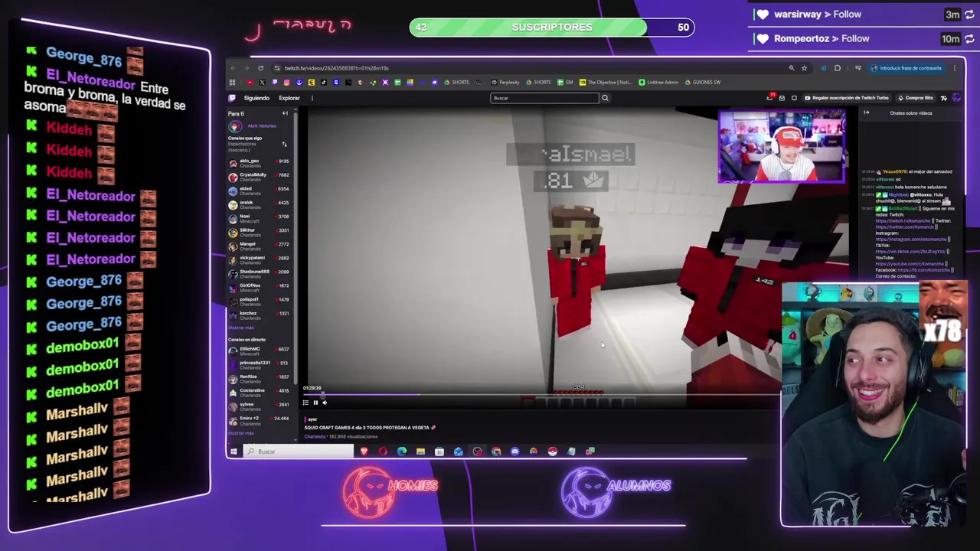980x551 pixels.
Task: Open the Chrome three-dot menu
Action: point(955,68)
